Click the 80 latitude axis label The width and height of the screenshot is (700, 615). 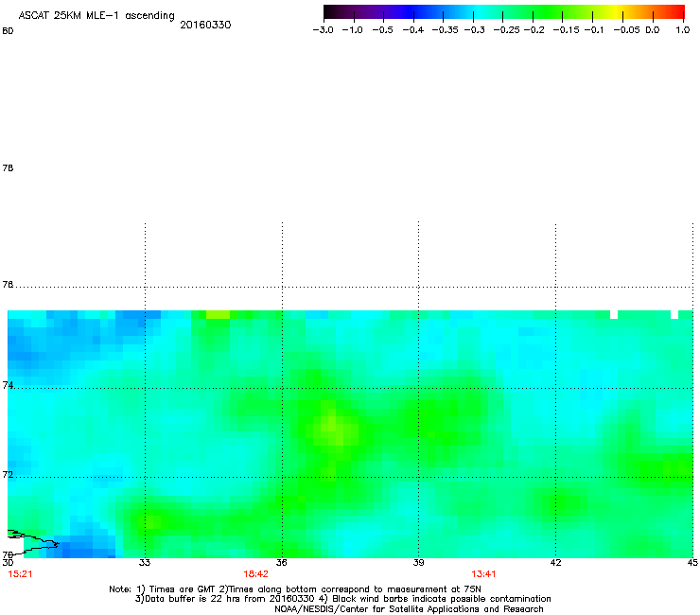click(x=8, y=31)
